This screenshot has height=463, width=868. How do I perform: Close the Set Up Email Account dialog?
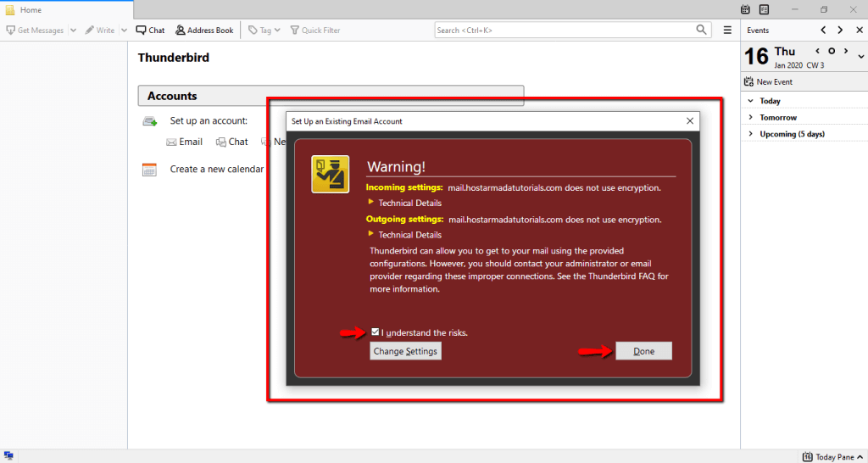pos(690,120)
